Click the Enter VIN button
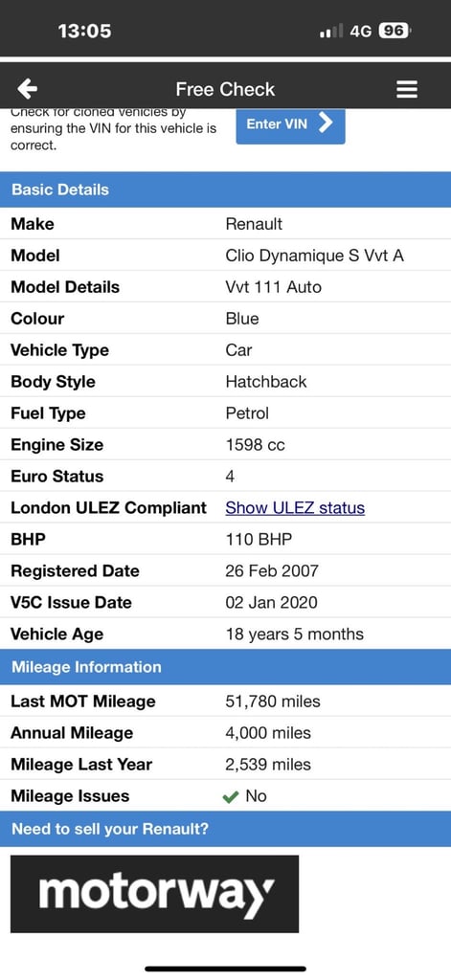Viewport: 451px width, 980px height. pyautogui.click(x=290, y=125)
